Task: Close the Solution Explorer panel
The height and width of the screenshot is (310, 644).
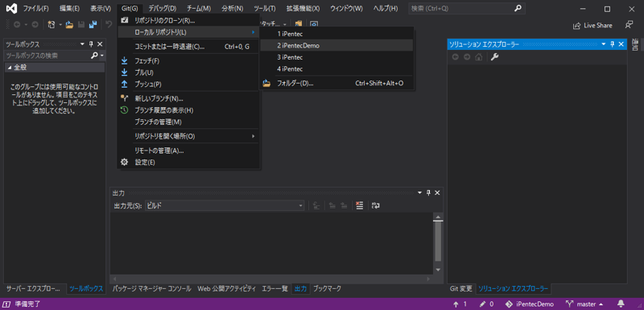Action: pyautogui.click(x=621, y=44)
